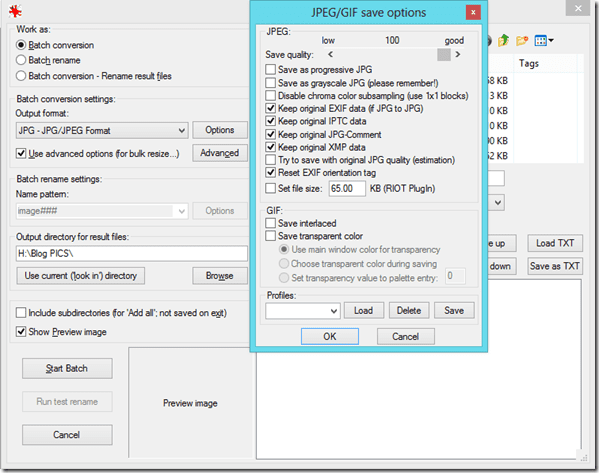The width and height of the screenshot is (599, 473).
Task: Click the right arrow of save quality slider
Action: pyautogui.click(x=458, y=55)
